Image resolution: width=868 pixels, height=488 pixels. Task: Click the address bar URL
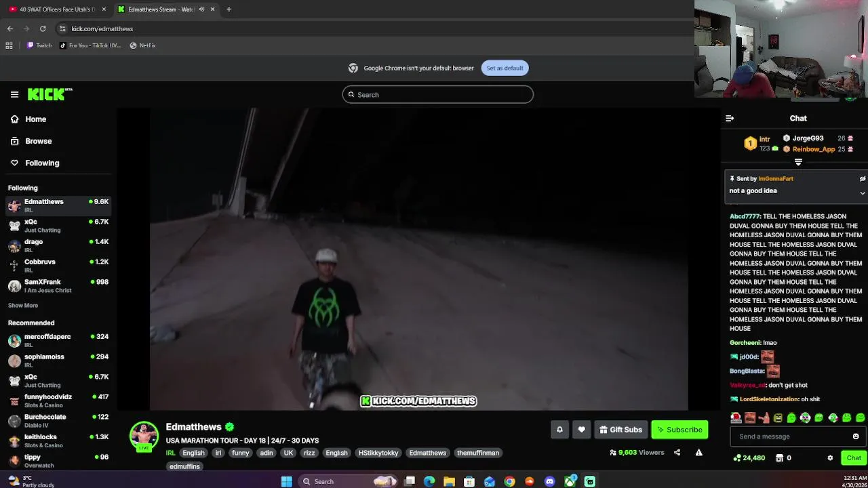(102, 28)
